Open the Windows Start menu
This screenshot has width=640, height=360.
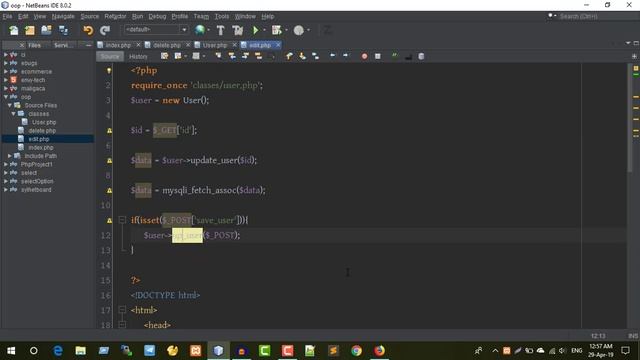tap(11, 351)
